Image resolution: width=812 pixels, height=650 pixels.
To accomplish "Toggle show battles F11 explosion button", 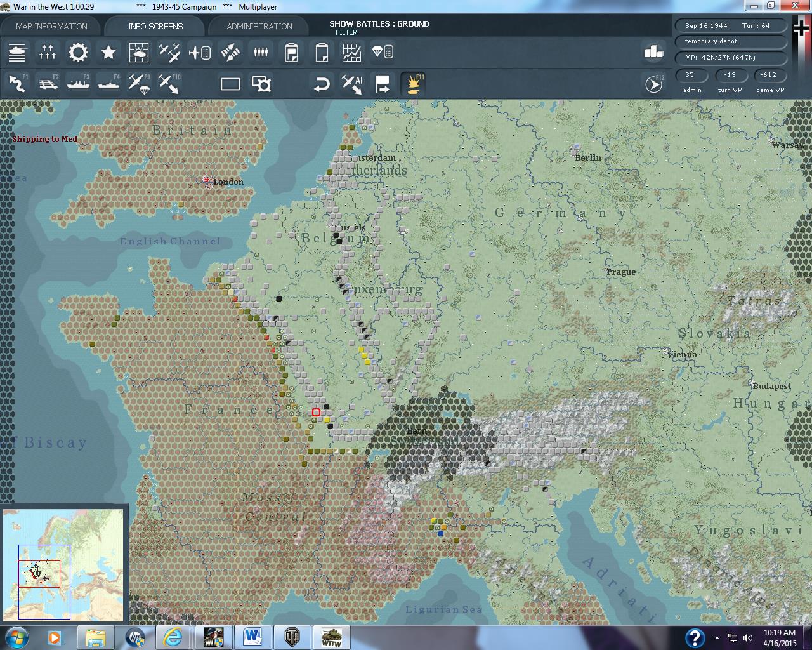I will (x=414, y=84).
